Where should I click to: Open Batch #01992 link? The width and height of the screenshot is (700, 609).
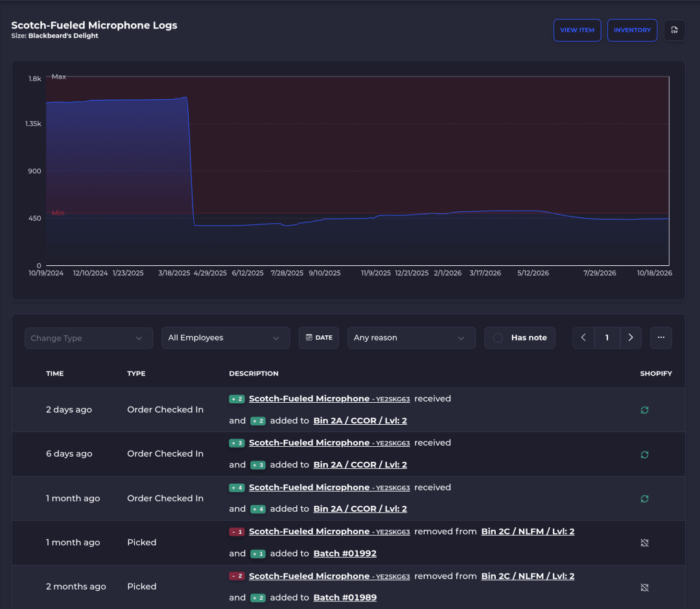coord(345,553)
